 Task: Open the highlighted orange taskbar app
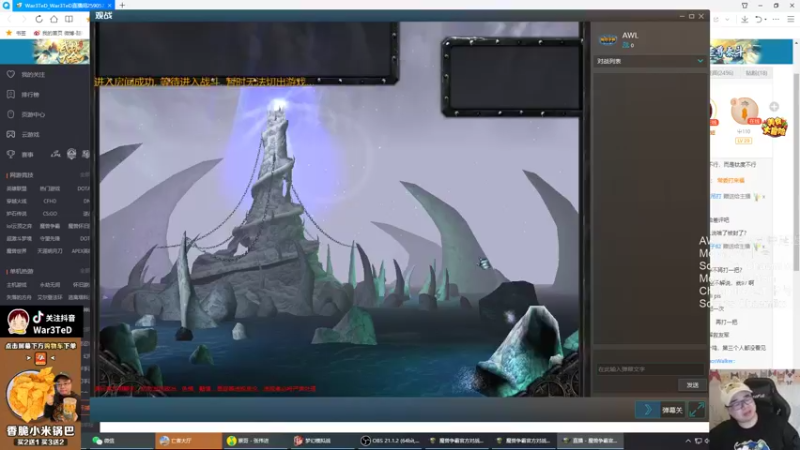pyautogui.click(x=188, y=440)
